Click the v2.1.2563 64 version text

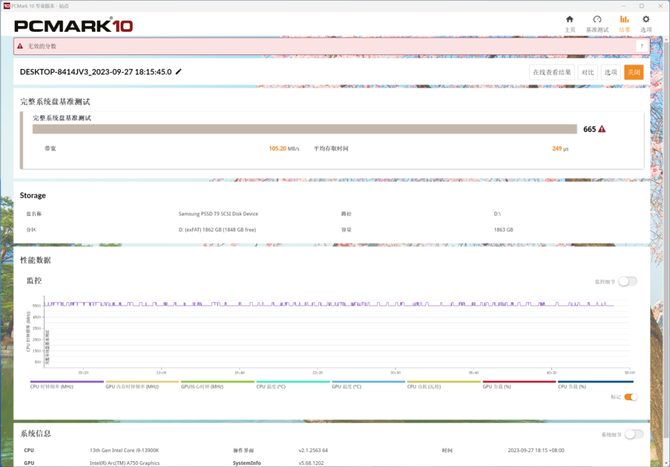click(313, 450)
